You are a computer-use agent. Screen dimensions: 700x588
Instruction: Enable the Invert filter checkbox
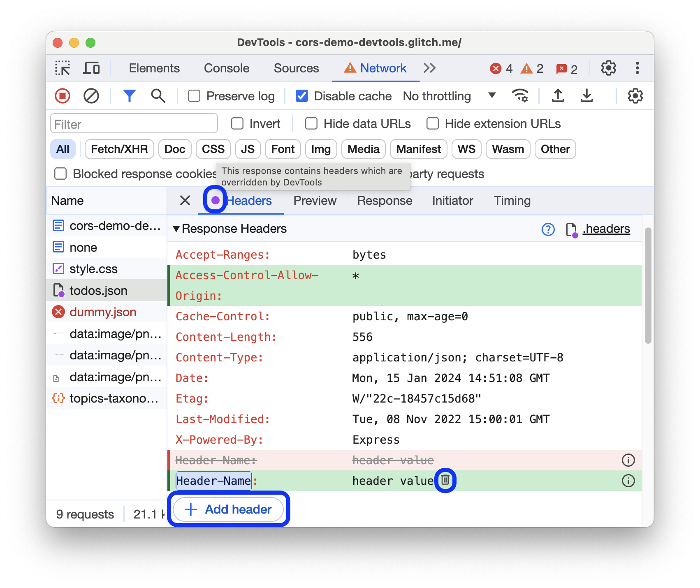coord(237,123)
